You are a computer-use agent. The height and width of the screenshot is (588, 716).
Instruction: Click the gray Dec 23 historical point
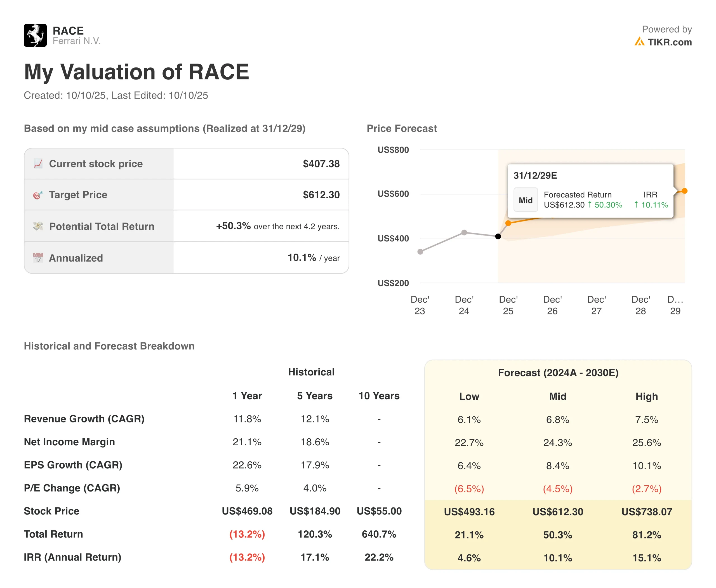point(420,252)
